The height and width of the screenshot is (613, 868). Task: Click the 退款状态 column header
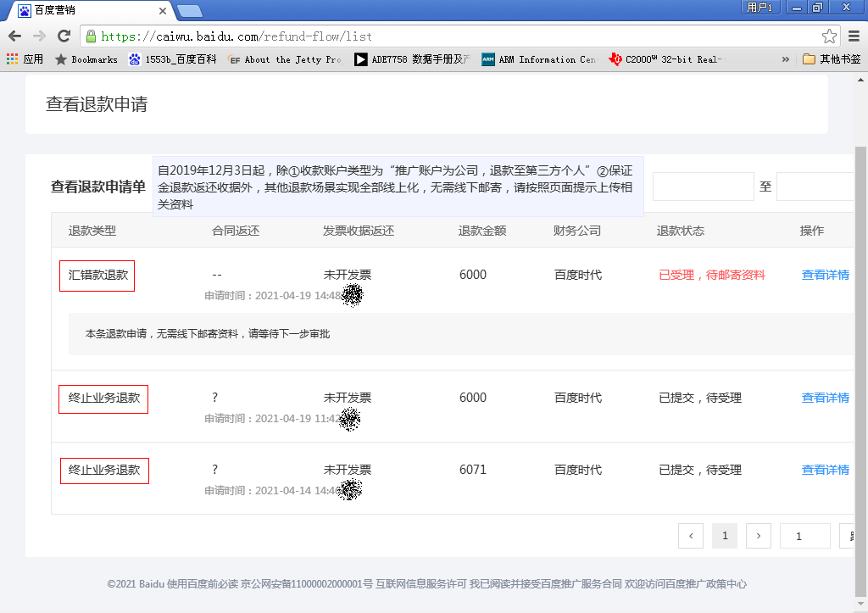(x=681, y=231)
